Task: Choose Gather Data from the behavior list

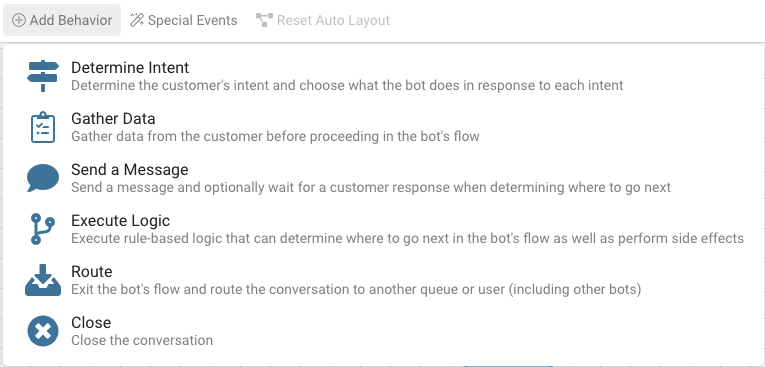Action: 113,119
